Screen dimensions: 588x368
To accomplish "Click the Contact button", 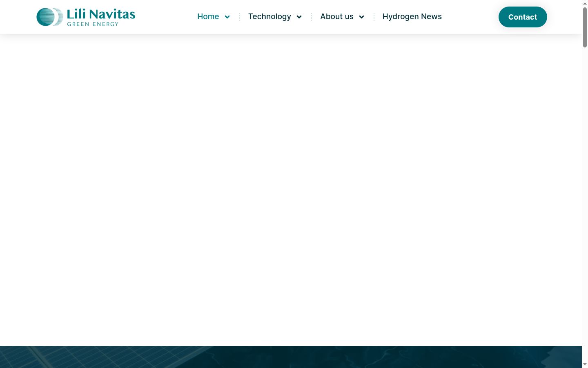I will 523,17.
